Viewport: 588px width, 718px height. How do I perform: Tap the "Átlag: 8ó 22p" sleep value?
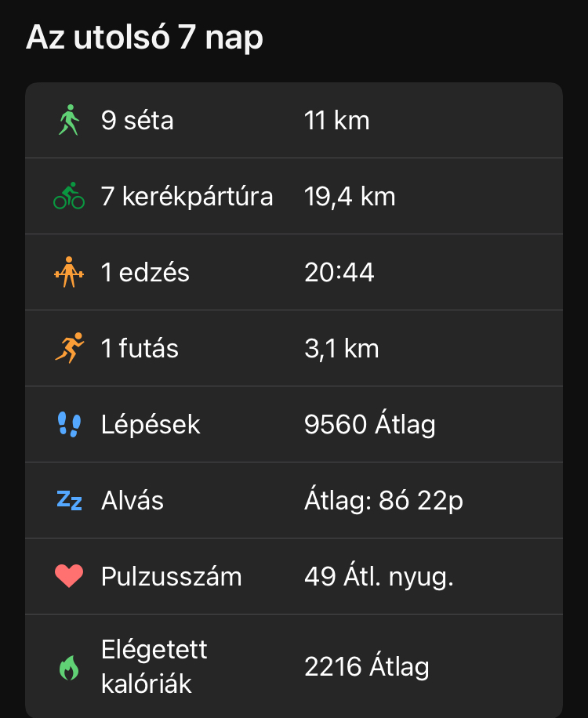383,500
